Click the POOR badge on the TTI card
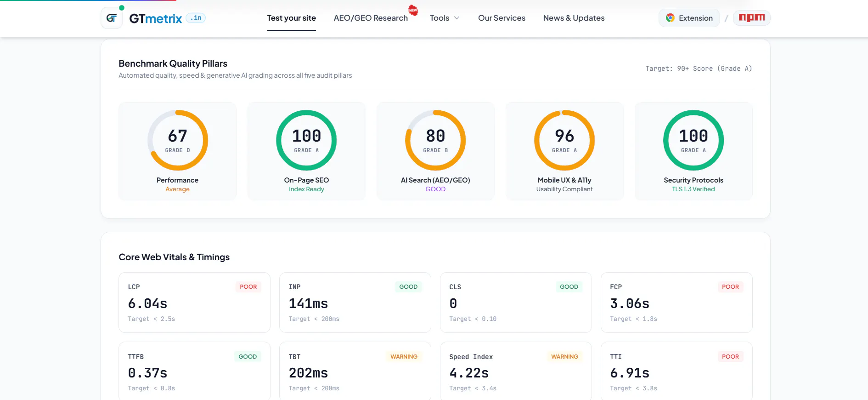Image resolution: width=868 pixels, height=400 pixels. pyautogui.click(x=730, y=357)
